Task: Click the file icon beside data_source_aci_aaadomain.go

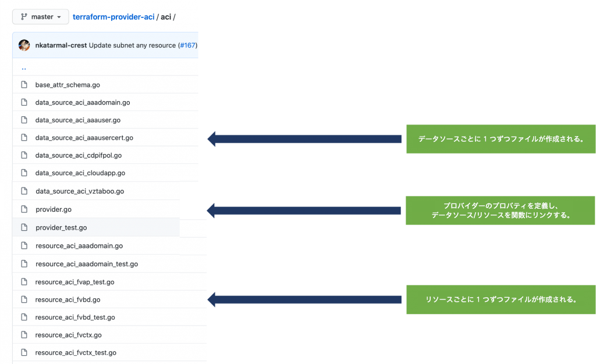Action: pos(24,102)
